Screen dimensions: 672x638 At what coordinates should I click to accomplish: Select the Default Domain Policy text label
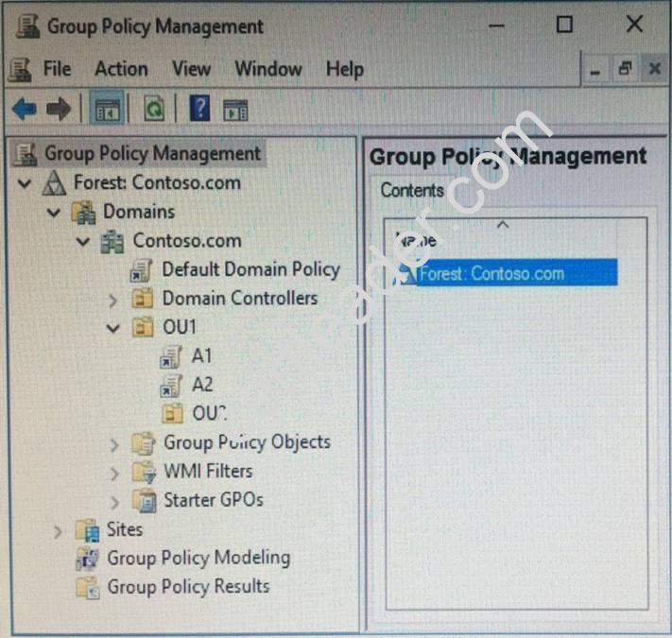pyautogui.click(x=250, y=270)
